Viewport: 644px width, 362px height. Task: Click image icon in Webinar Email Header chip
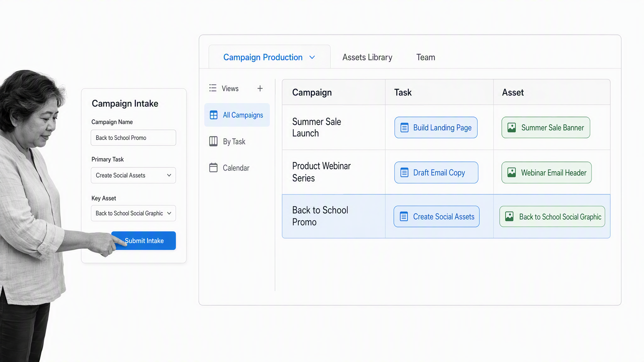point(512,172)
